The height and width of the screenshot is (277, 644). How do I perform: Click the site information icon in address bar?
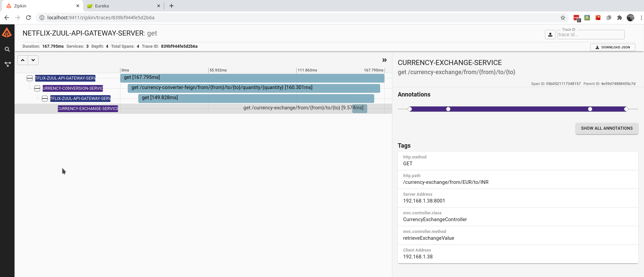[x=42, y=18]
